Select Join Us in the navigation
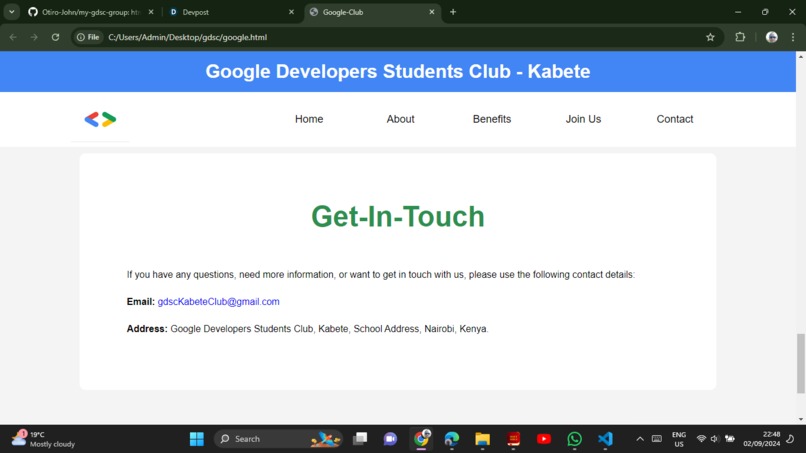The image size is (806, 453). [x=583, y=119]
